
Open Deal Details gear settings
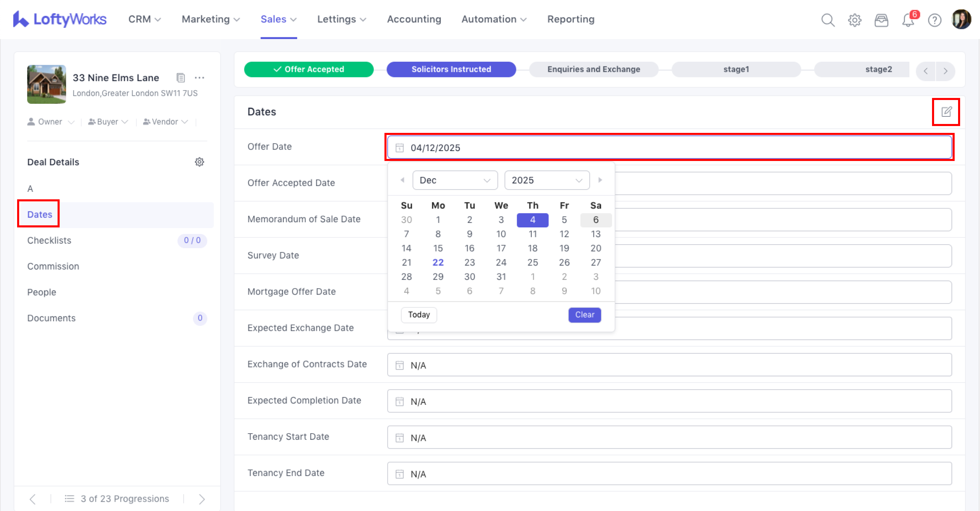(199, 162)
